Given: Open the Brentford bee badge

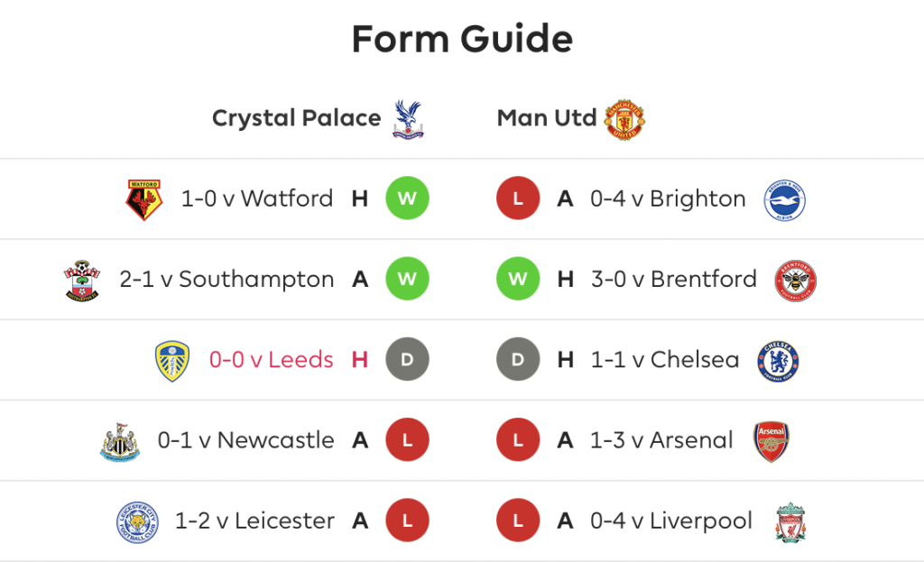Looking at the screenshot, I should coord(795,281).
